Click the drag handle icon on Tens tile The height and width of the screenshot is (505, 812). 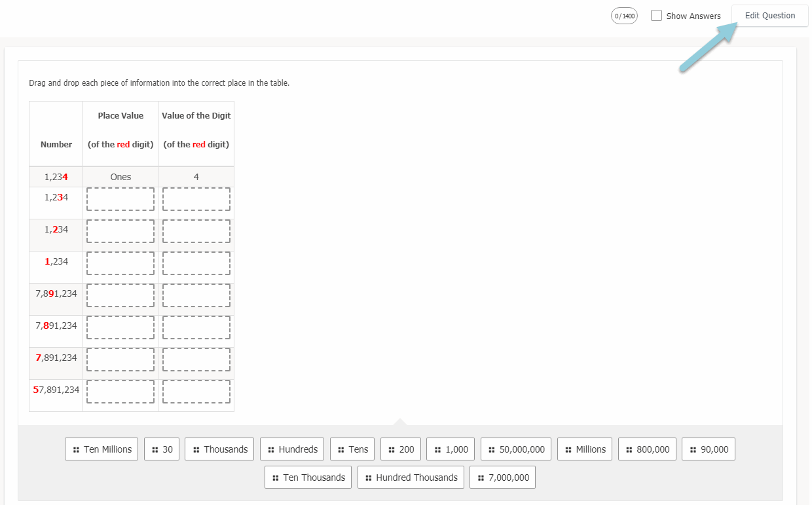(341, 450)
